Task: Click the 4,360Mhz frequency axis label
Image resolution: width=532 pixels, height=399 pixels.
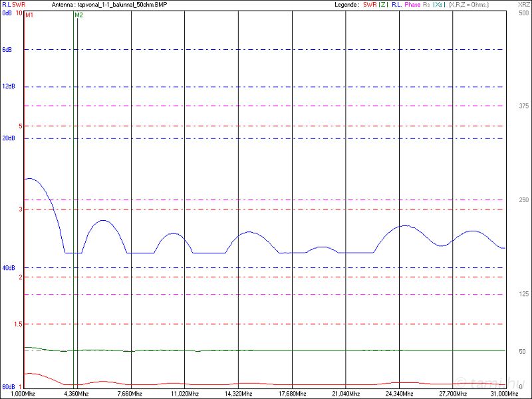Action: (x=74, y=394)
